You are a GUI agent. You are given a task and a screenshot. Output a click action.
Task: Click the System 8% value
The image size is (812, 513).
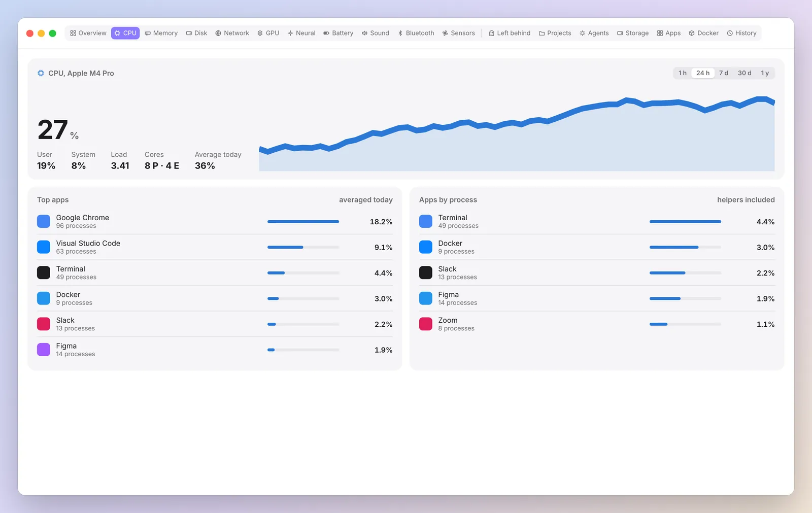[x=79, y=166]
